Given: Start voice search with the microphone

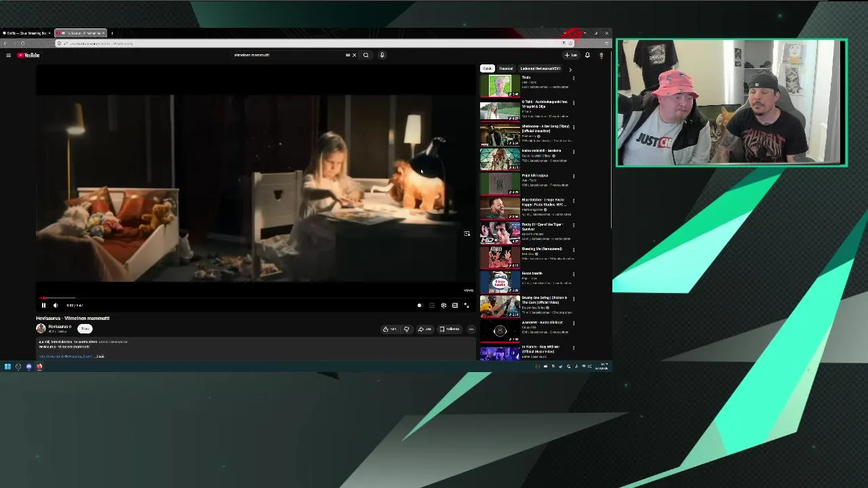Looking at the screenshot, I should (382, 55).
